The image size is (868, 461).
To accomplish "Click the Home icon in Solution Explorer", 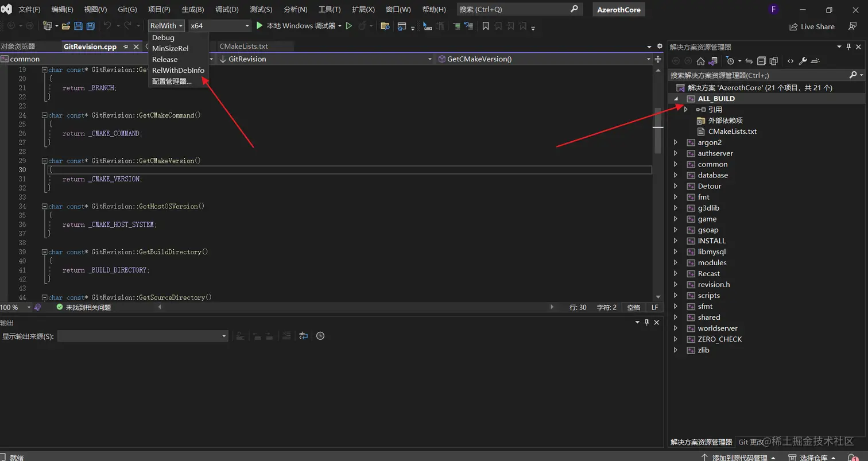I will (x=700, y=61).
